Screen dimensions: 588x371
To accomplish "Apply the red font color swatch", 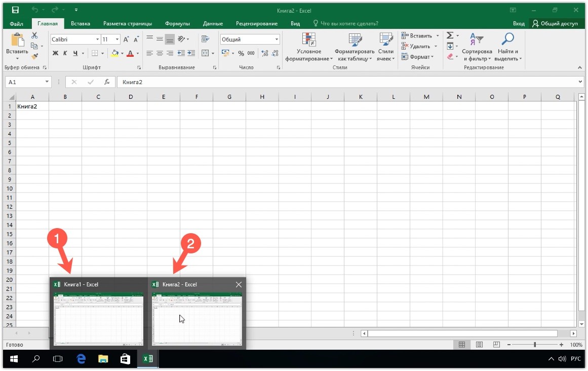I will point(130,53).
